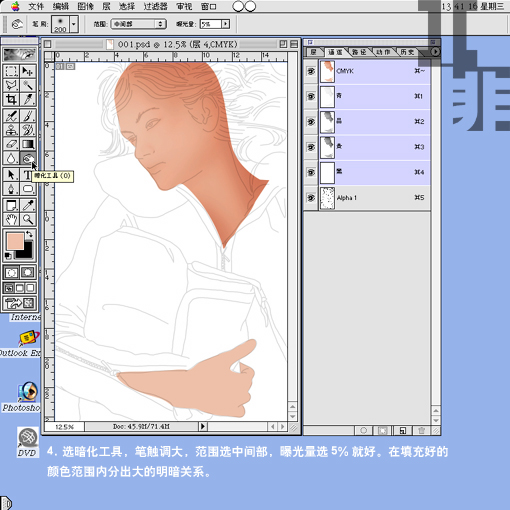Select the Hand tool

pyautogui.click(x=11, y=219)
